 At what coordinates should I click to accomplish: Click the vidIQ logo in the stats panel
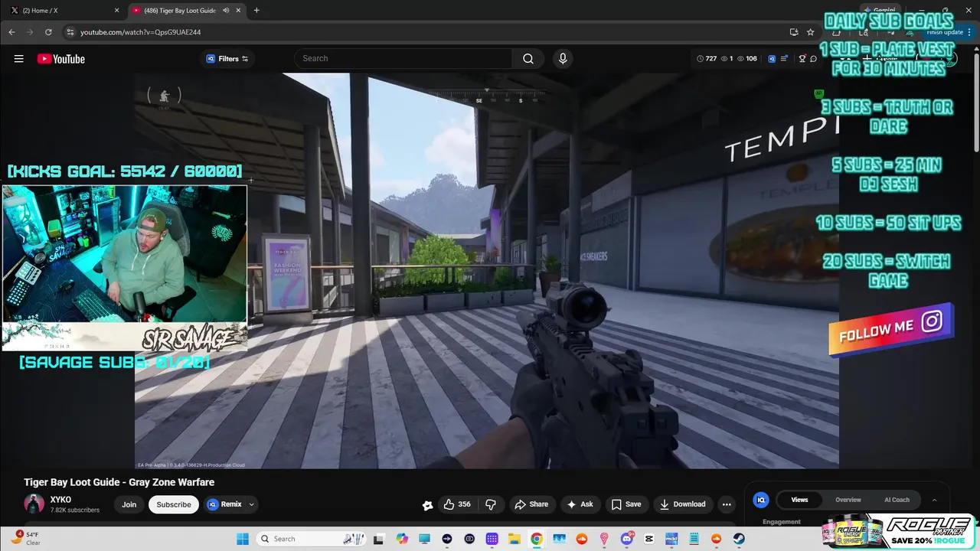[761, 500]
